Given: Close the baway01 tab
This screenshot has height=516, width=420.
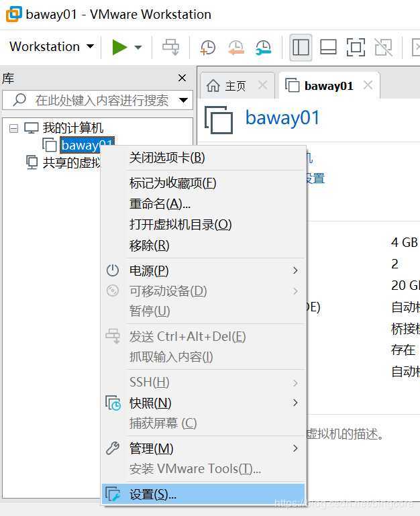Looking at the screenshot, I should [x=368, y=86].
